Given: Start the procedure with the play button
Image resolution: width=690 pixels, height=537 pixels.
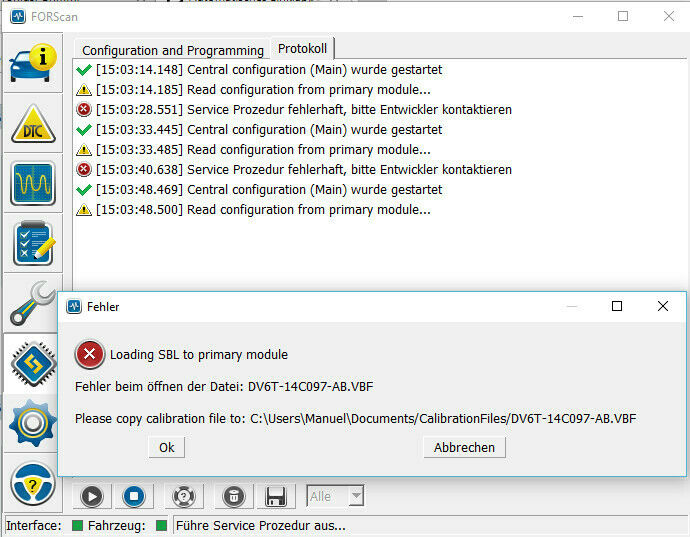Looking at the screenshot, I should tap(92, 497).
